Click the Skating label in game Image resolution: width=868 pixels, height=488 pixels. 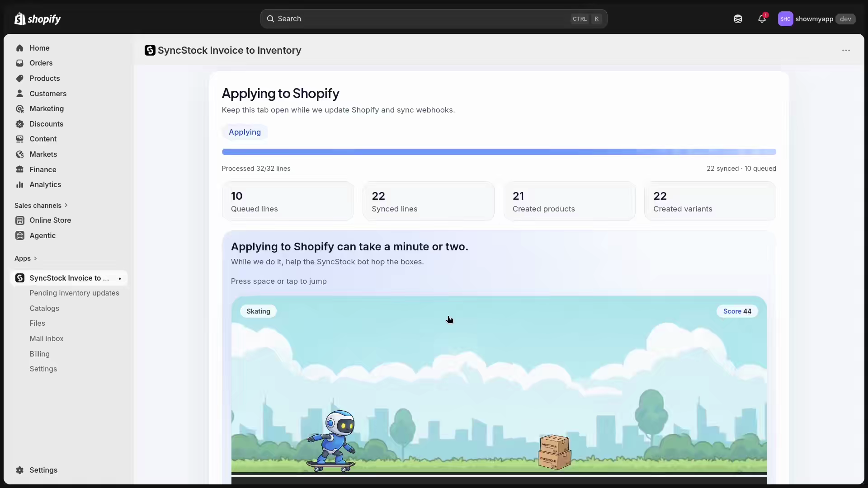point(258,311)
